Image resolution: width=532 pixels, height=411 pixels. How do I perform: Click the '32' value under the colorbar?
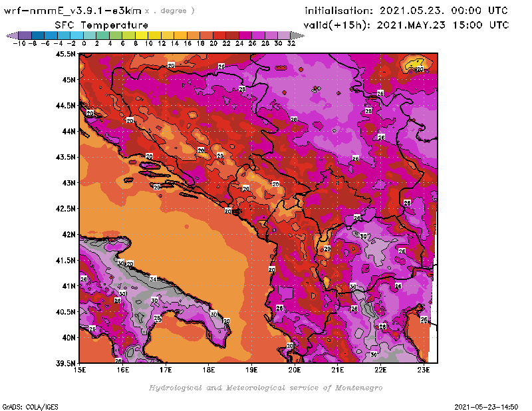[x=291, y=44]
